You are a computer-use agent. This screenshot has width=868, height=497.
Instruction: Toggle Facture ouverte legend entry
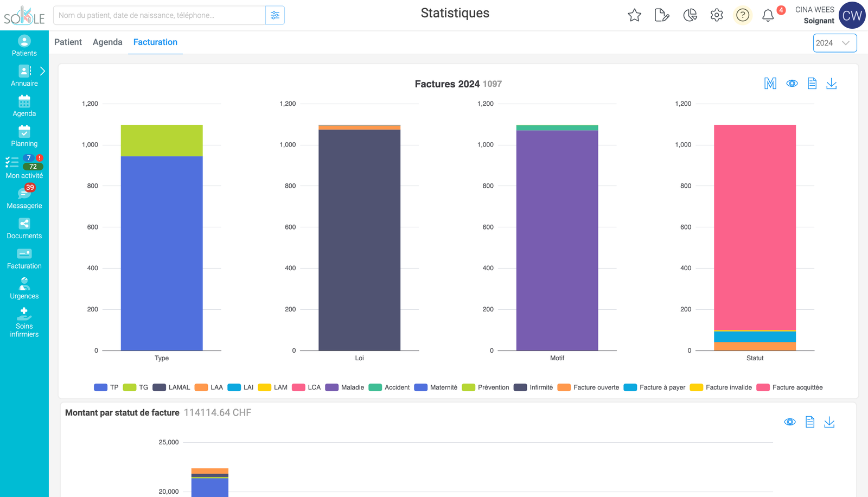point(588,387)
